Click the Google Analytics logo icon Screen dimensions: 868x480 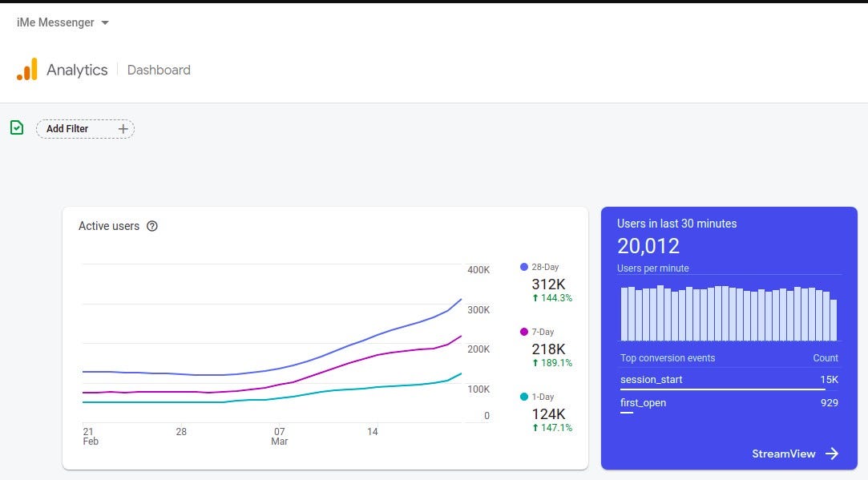27,69
